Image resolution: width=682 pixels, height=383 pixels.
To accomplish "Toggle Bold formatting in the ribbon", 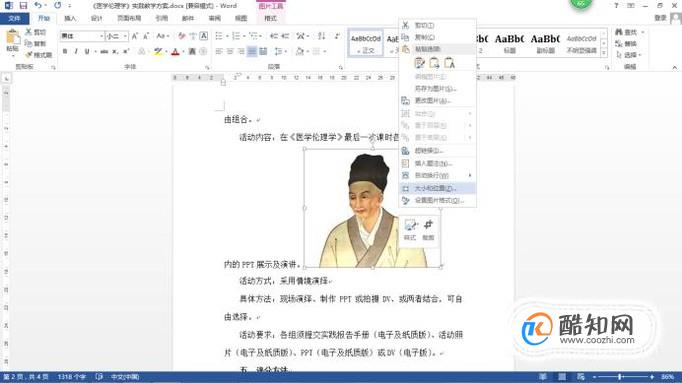I will pos(65,52).
